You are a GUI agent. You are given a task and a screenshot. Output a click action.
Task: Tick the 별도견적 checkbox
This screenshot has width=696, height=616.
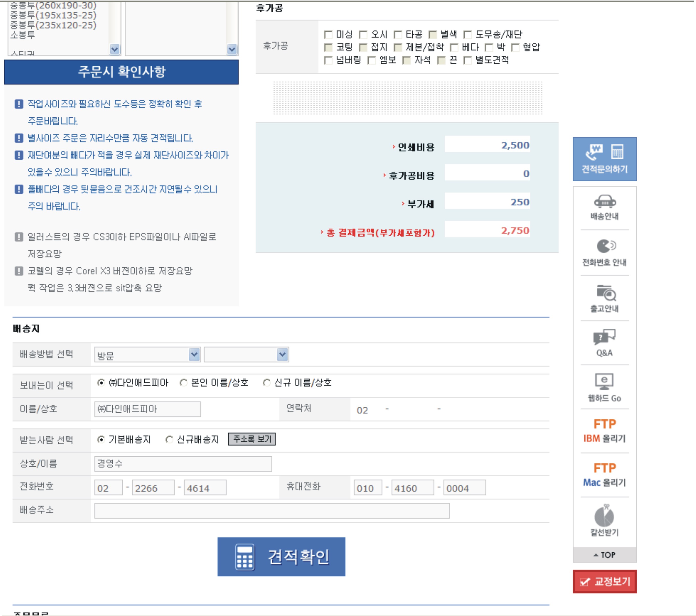(467, 61)
